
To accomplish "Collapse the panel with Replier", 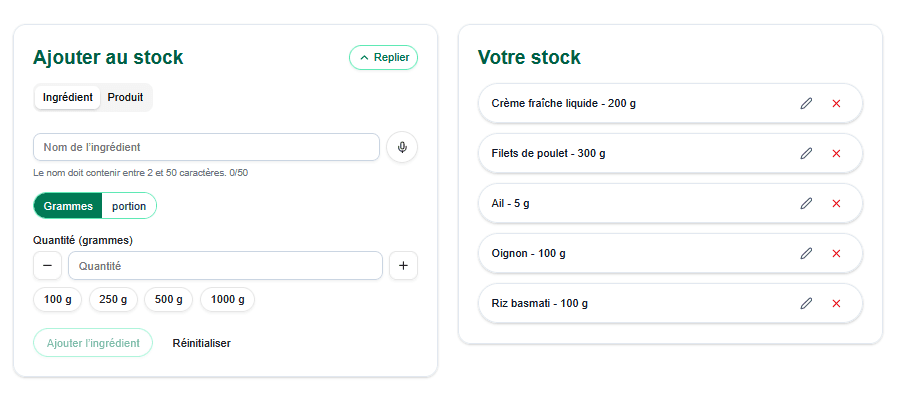I will [383, 58].
